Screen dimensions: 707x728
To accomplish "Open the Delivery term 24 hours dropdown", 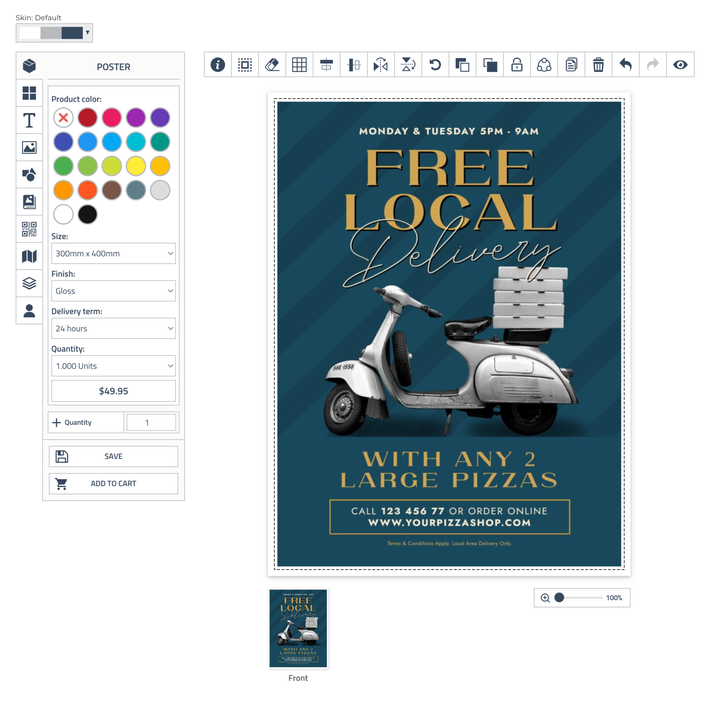I will click(113, 328).
